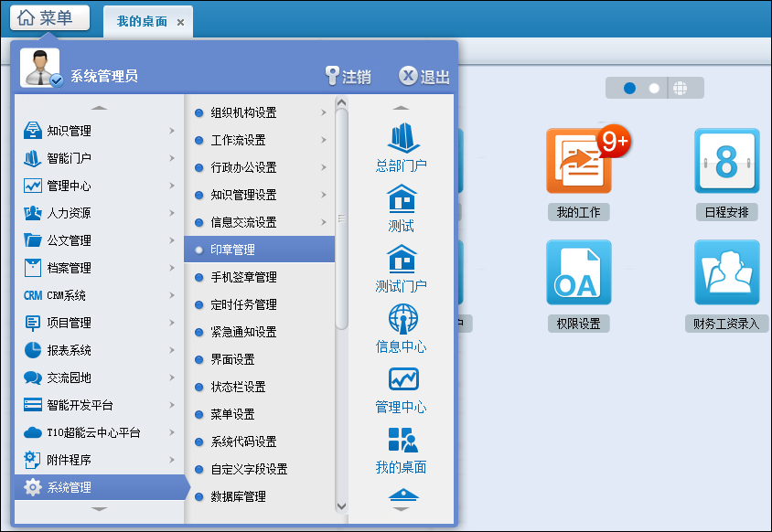Image resolution: width=772 pixels, height=532 pixels.
Task: Click the 退出 exit button
Action: click(x=424, y=77)
